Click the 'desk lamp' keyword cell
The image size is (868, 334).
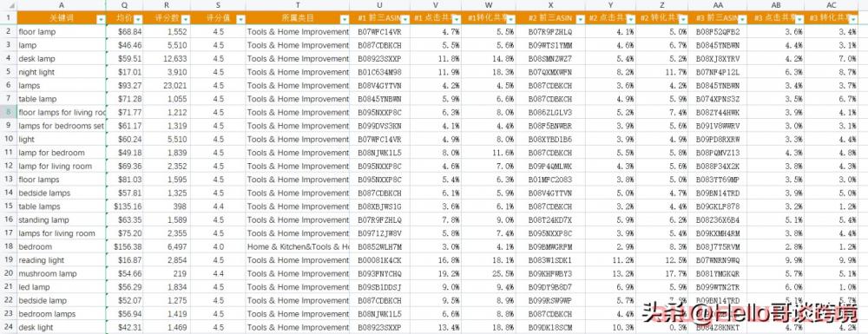click(x=61, y=59)
